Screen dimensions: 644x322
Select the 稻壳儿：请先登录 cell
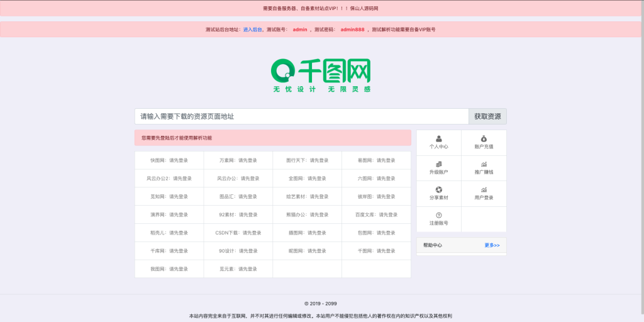169,233
